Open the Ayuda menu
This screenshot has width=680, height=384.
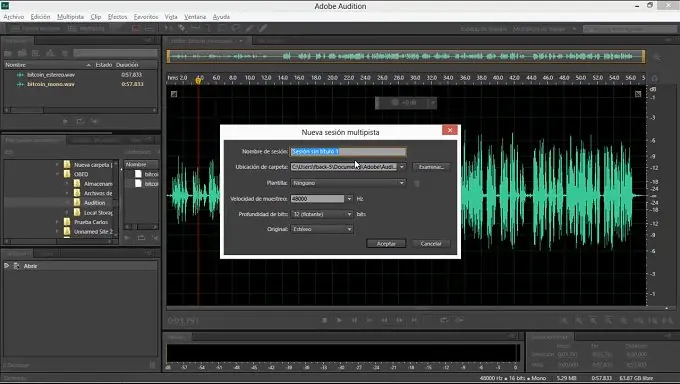pos(221,16)
